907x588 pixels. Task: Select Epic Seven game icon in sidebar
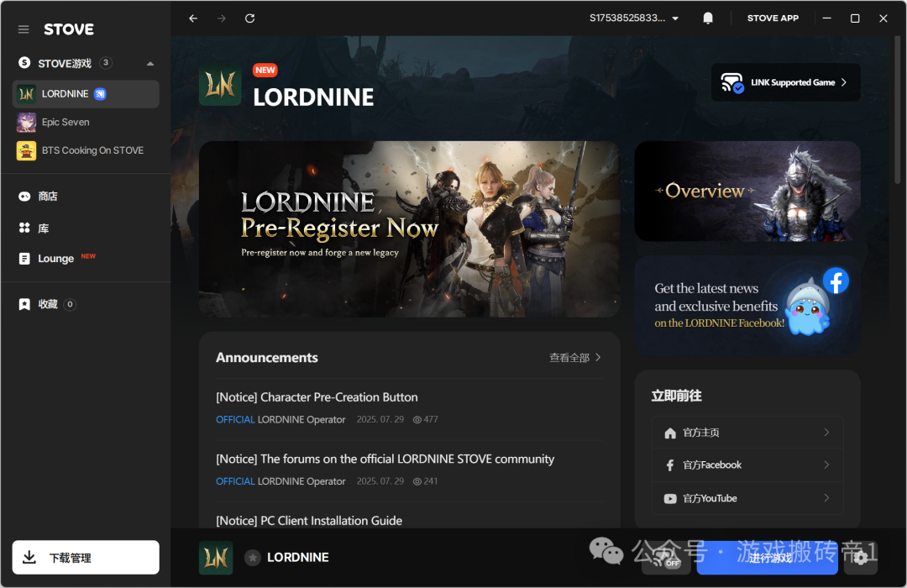click(x=27, y=123)
